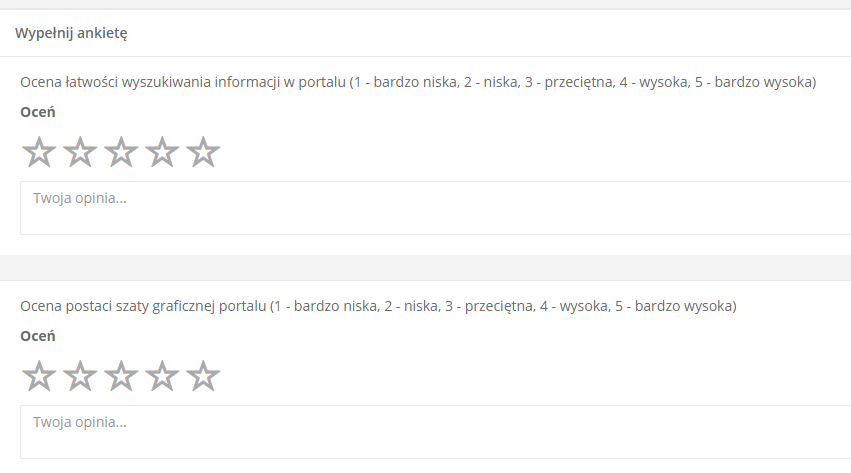This screenshot has height=473, width=851.
Task: Rate search ease with one star
Action: (39, 152)
